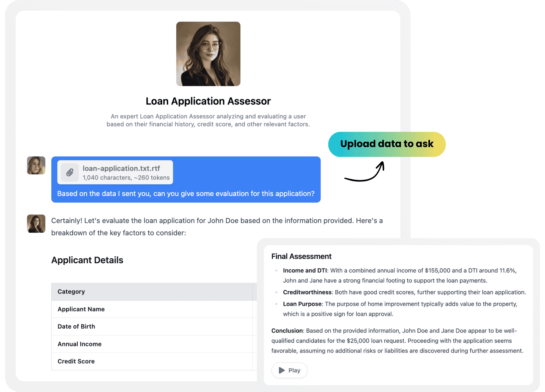Click the Conclusion paragraph label
Image resolution: width=545 pixels, height=392 pixels.
click(x=287, y=331)
